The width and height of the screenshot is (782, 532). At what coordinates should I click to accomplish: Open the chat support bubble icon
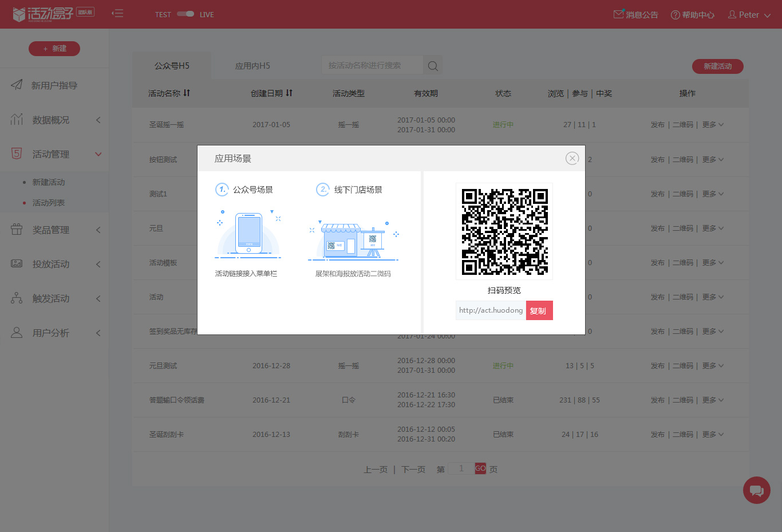(x=757, y=490)
